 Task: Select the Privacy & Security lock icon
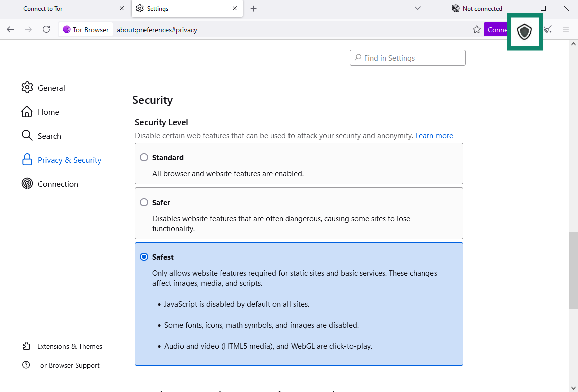[x=27, y=160]
